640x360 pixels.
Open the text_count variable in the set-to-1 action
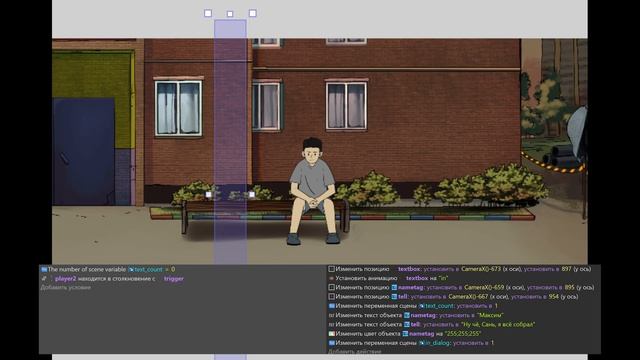pos(439,306)
